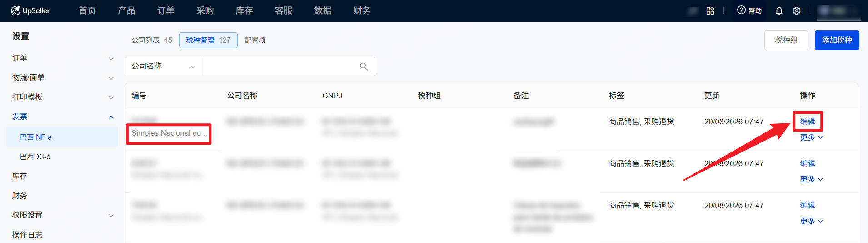
Task: Click first row's 商品销售, 采购退货 tag
Action: click(x=641, y=121)
